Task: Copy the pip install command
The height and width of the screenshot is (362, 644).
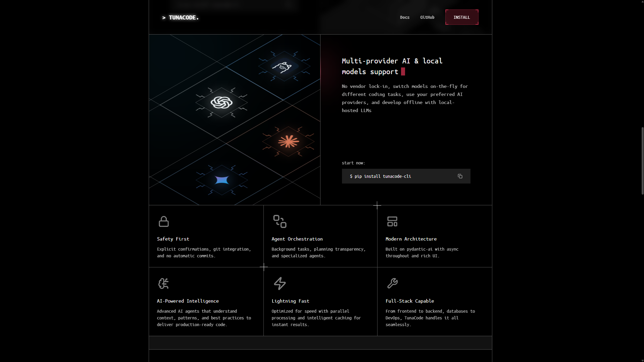Action: [460, 176]
